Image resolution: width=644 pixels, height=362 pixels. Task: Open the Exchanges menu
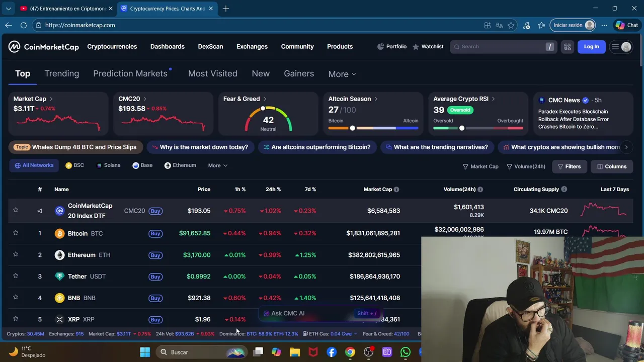pyautogui.click(x=252, y=47)
